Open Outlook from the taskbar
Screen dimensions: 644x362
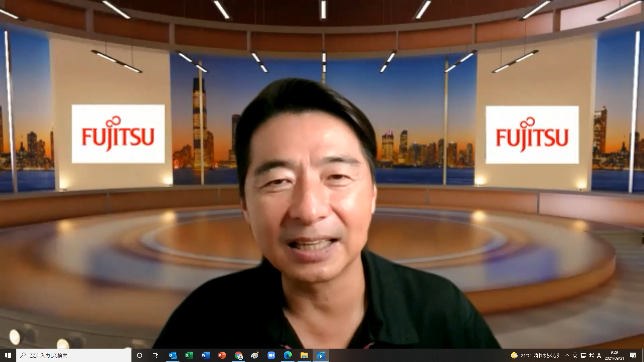tap(173, 355)
